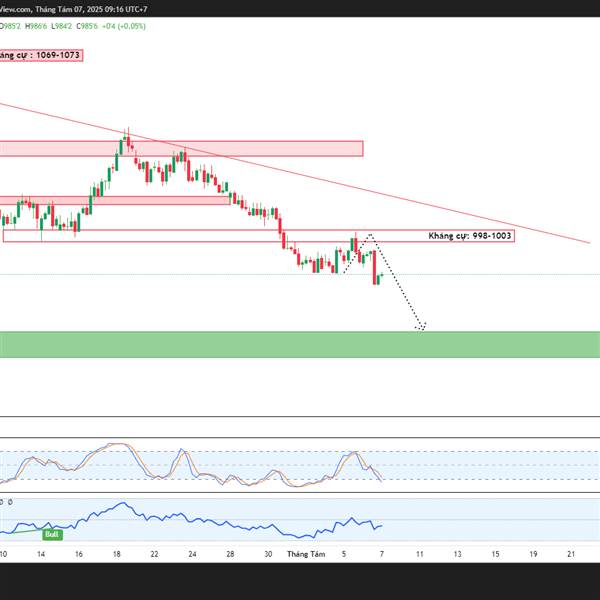Click date 28 on the time axis
Image resolution: width=600 pixels, height=600 pixels.
[x=230, y=554]
